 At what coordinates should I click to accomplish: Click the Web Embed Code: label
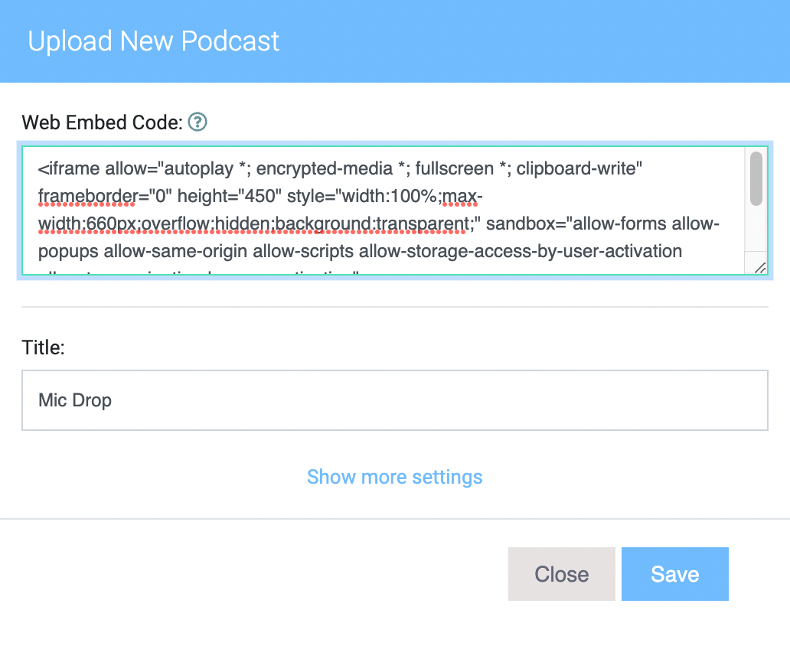click(x=102, y=122)
